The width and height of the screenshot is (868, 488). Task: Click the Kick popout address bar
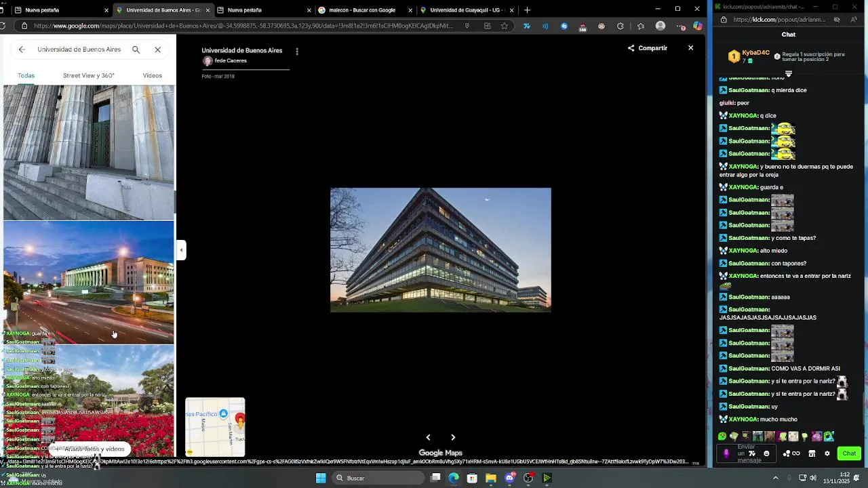point(780,20)
